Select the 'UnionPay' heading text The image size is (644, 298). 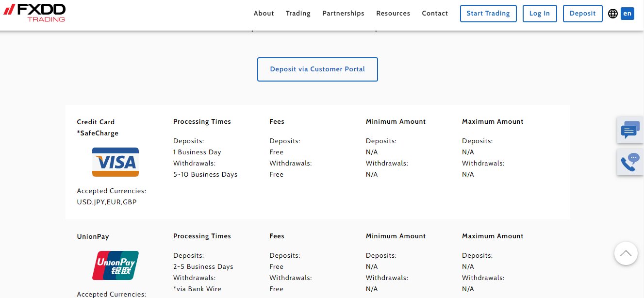click(93, 237)
